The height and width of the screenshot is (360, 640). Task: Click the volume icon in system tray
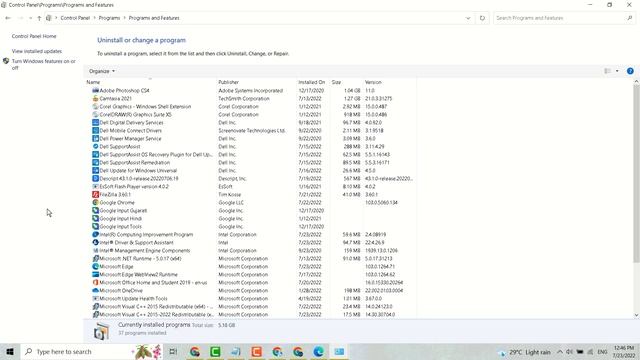click(570, 352)
